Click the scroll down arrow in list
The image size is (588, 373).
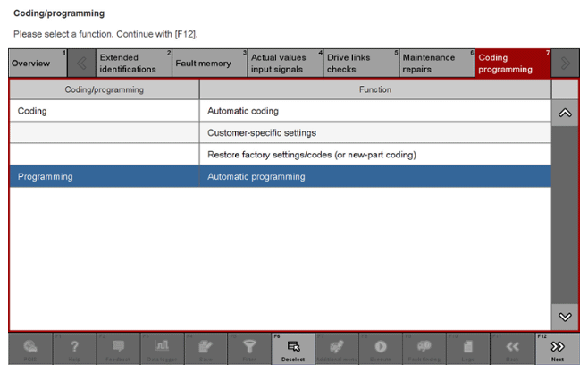[564, 316]
